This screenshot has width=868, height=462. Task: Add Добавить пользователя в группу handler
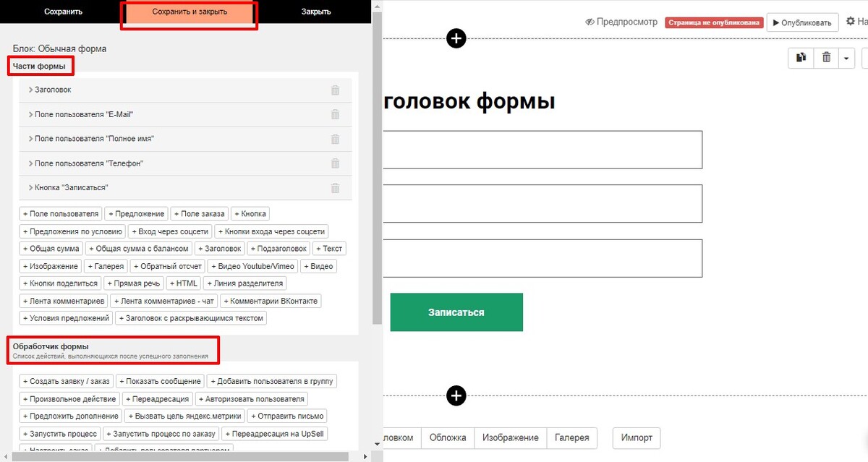click(x=272, y=381)
